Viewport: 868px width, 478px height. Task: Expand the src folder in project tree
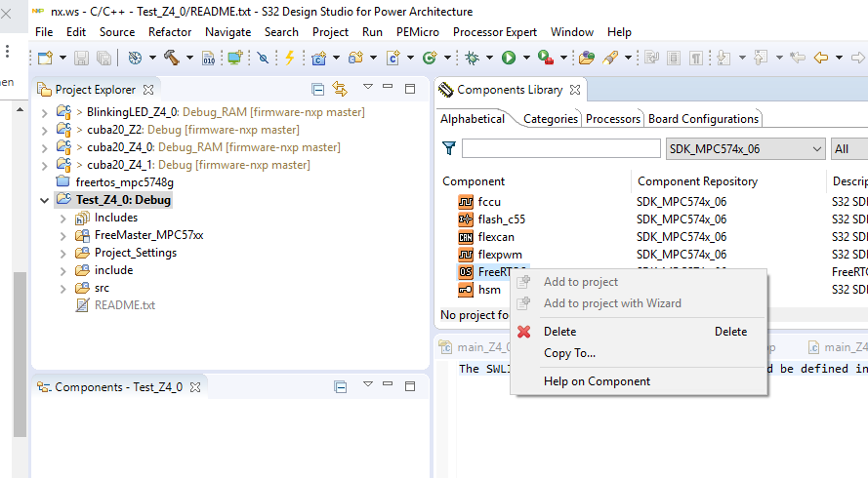(x=63, y=288)
